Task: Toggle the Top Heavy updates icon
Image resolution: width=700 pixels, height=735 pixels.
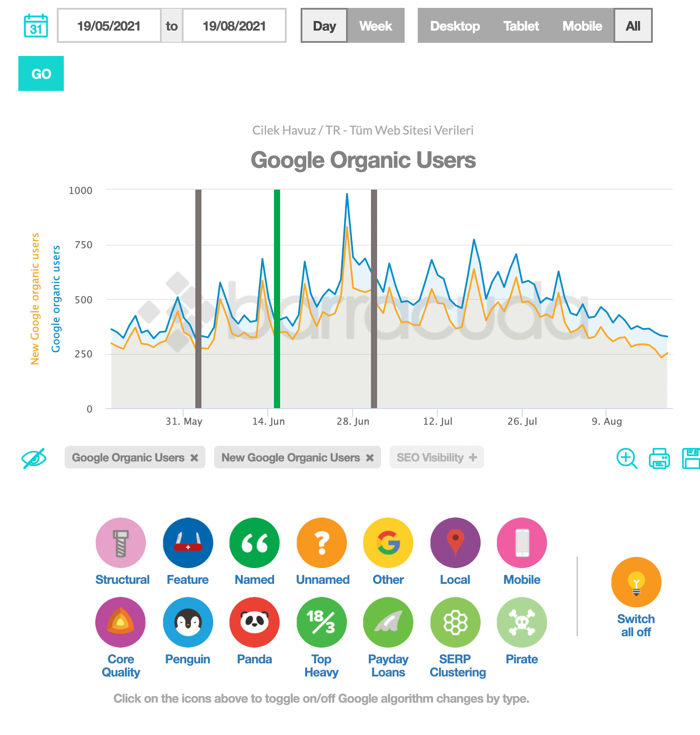Action: tap(322, 622)
